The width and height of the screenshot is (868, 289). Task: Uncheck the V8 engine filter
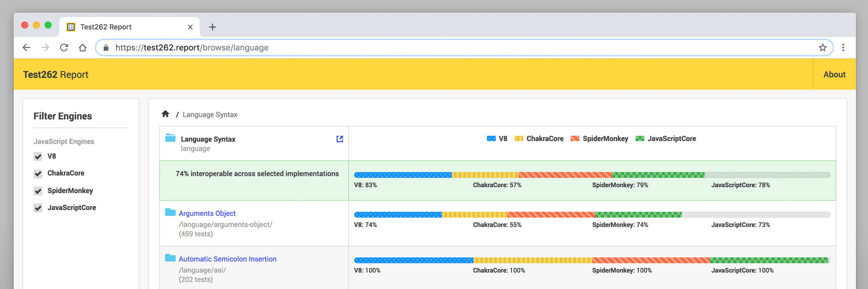pos(38,156)
